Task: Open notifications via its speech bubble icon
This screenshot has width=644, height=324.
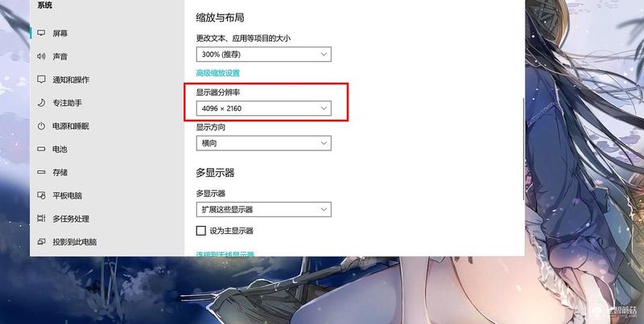Action: coord(41,79)
